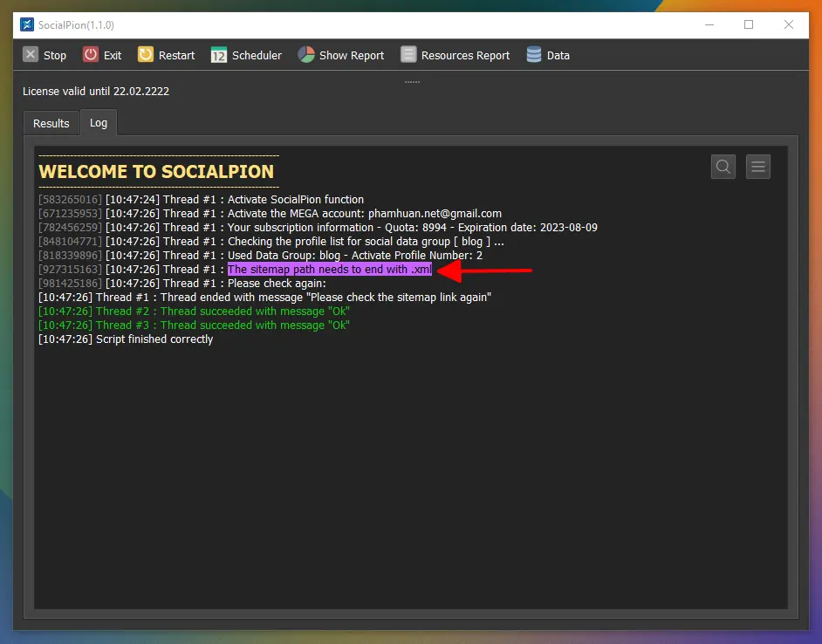Click the green Thread #2 succeeded line
This screenshot has height=644, width=822.
tap(194, 312)
